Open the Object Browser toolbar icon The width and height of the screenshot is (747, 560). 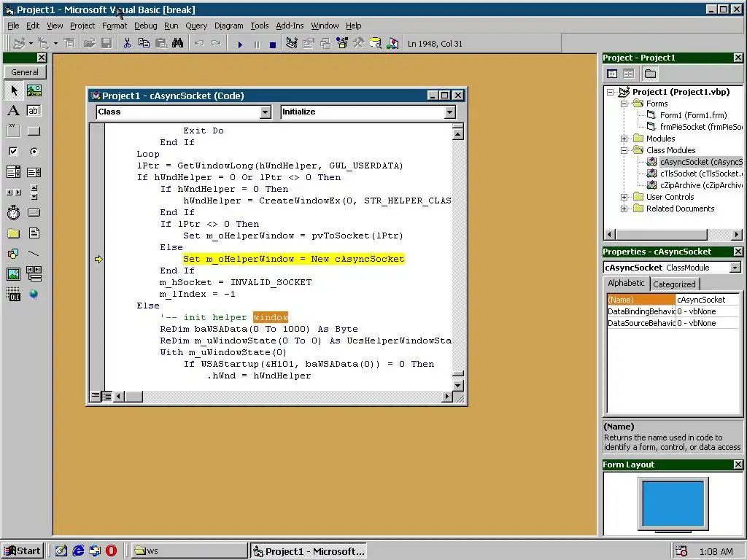pyautogui.click(x=342, y=43)
